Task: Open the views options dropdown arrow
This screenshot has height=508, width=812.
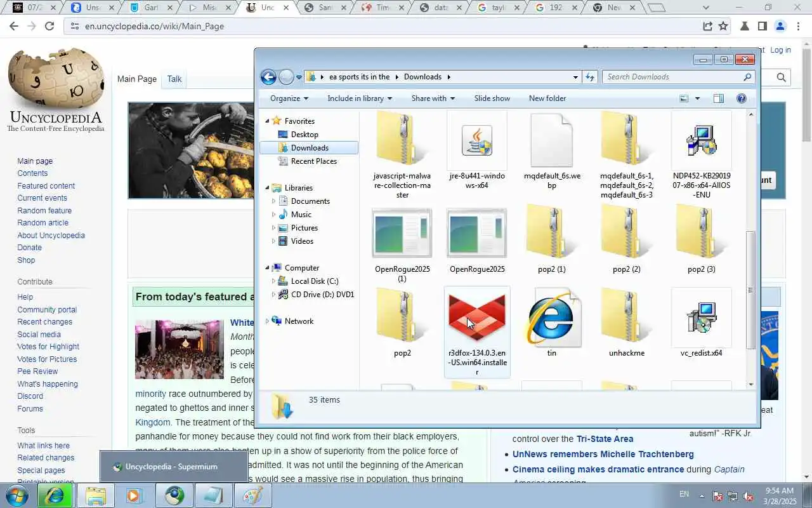Action: pos(697,98)
